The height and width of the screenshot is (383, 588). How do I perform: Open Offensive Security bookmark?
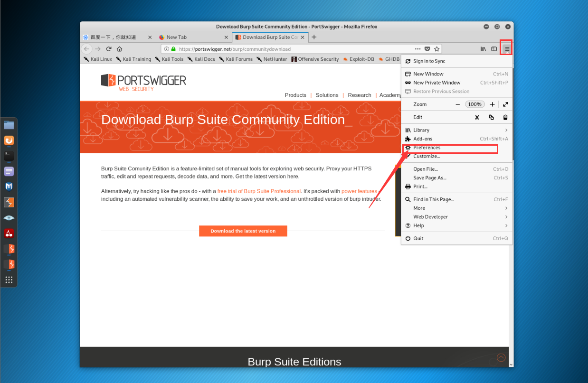315,59
